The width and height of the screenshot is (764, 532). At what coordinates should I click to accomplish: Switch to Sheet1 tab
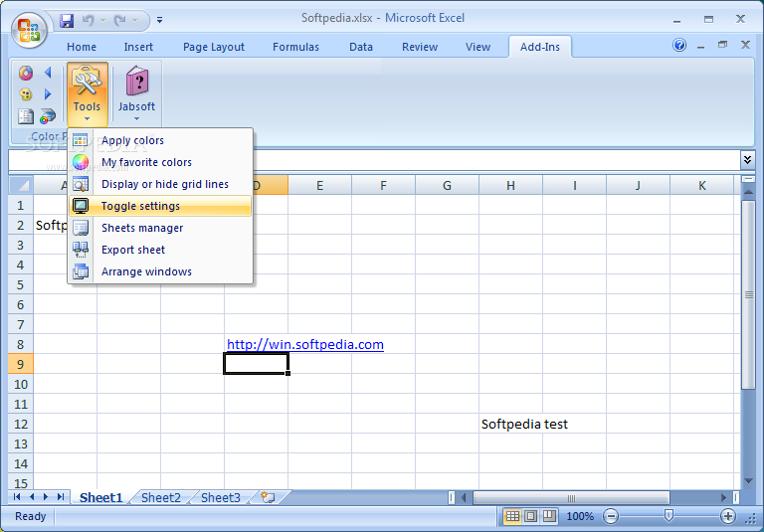(x=100, y=497)
